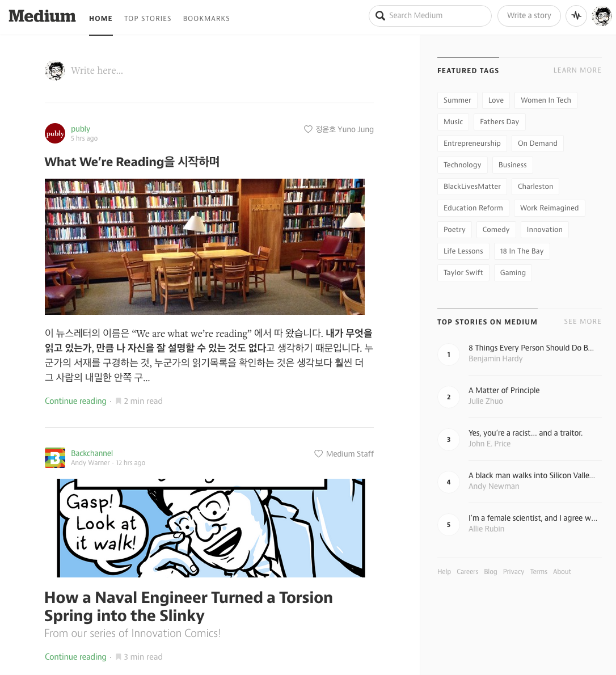Click the search magnifier icon
616x675 pixels.
(x=380, y=16)
